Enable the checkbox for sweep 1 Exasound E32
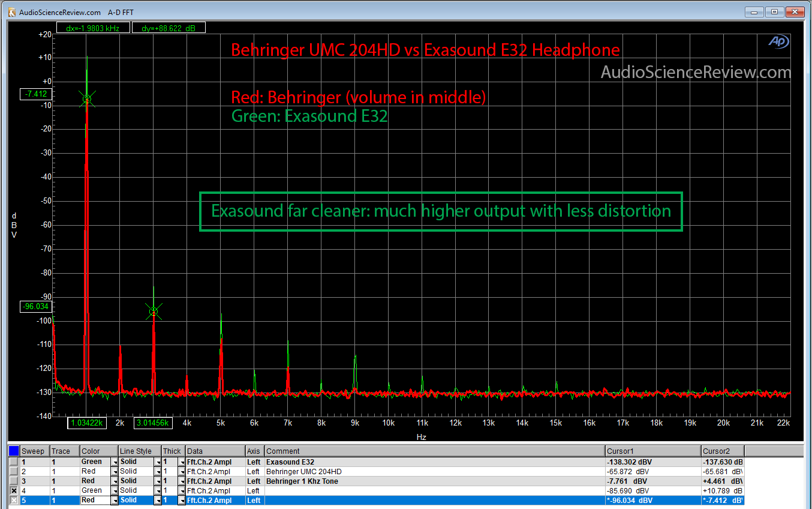The image size is (812, 509). (14, 462)
